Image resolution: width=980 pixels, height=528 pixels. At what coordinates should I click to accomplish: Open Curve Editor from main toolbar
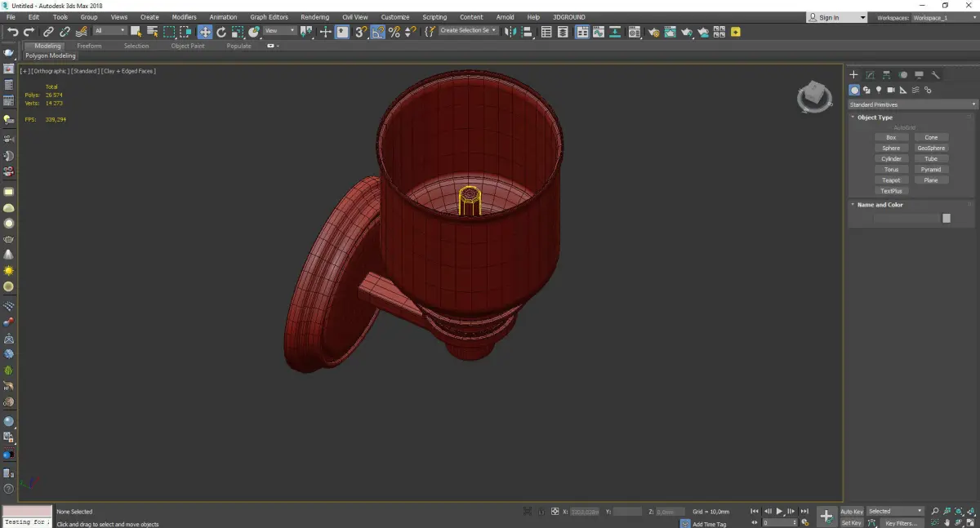(x=599, y=32)
